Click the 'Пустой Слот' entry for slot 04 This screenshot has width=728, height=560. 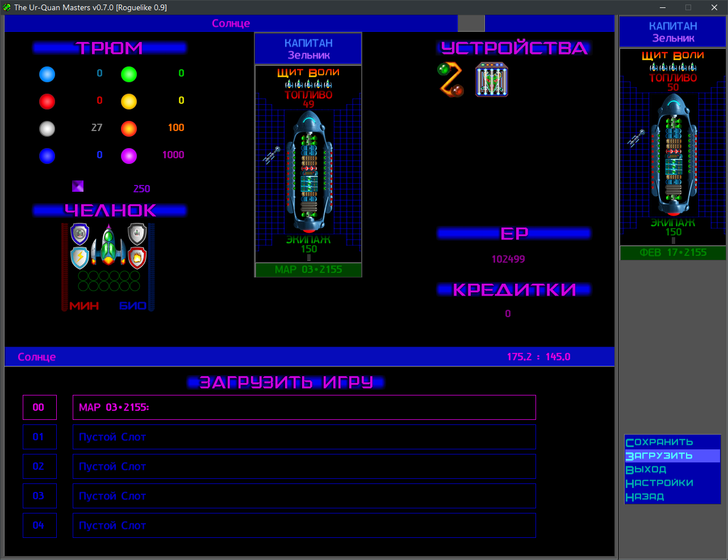[x=304, y=525]
